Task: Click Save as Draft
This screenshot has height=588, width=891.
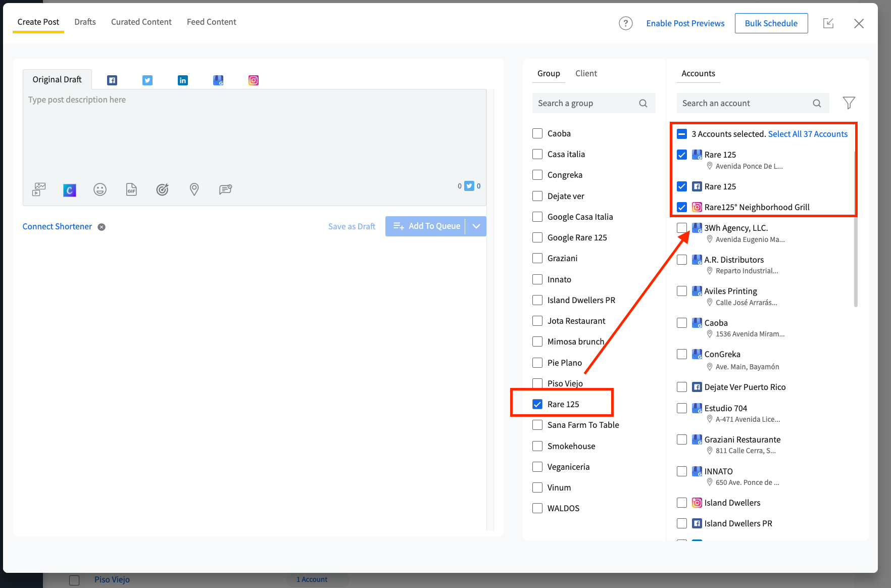Action: tap(352, 226)
